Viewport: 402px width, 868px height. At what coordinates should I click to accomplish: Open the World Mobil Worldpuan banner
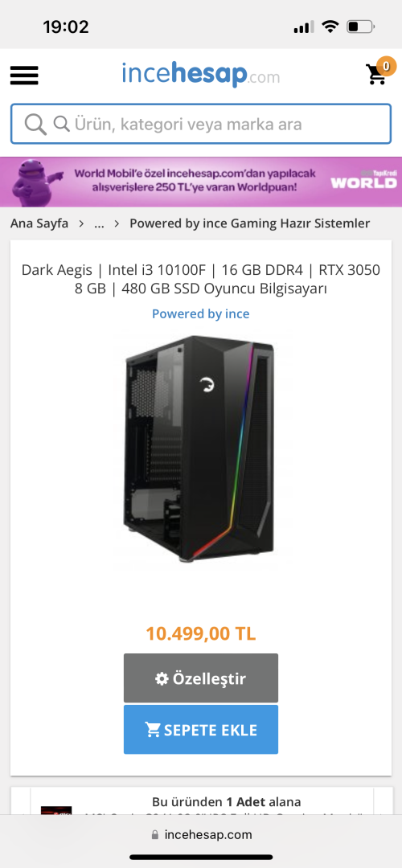tap(201, 182)
